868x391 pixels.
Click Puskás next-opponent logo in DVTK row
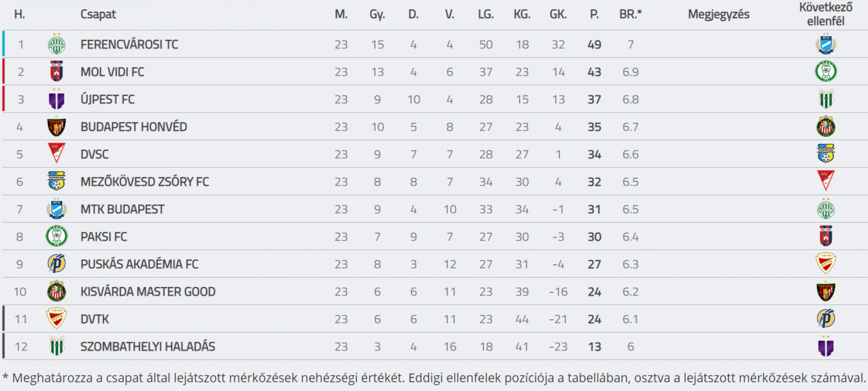pyautogui.click(x=826, y=319)
